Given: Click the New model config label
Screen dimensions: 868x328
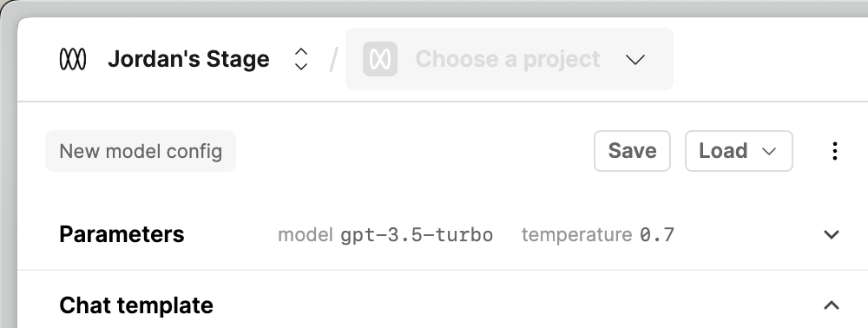Looking at the screenshot, I should pos(141,151).
